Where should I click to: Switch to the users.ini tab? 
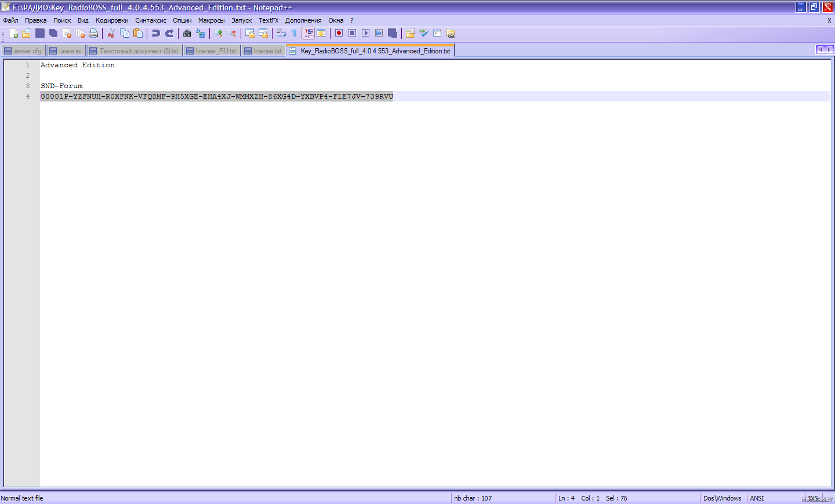coord(66,51)
